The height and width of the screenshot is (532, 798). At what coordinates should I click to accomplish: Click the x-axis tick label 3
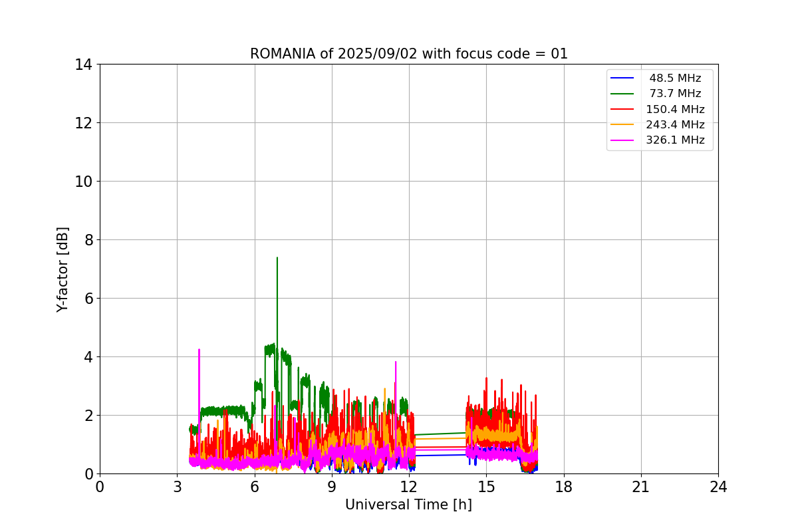click(x=177, y=487)
